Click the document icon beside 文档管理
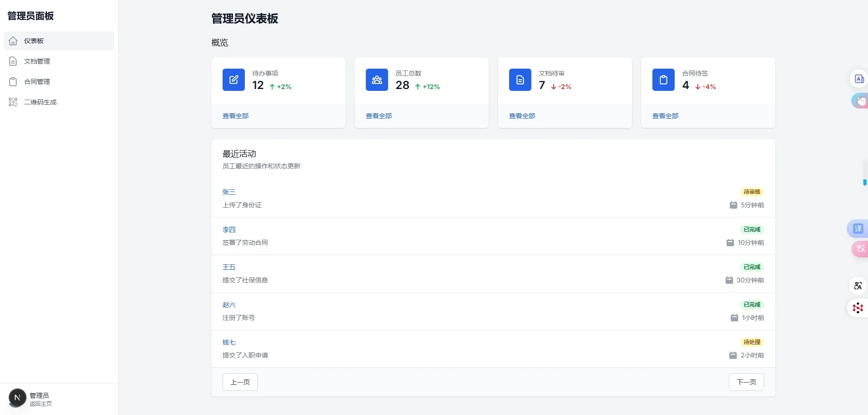This screenshot has height=415, width=868. pos(13,61)
